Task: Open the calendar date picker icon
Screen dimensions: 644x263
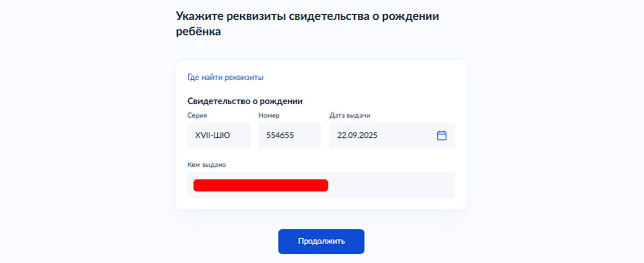Action: [441, 136]
